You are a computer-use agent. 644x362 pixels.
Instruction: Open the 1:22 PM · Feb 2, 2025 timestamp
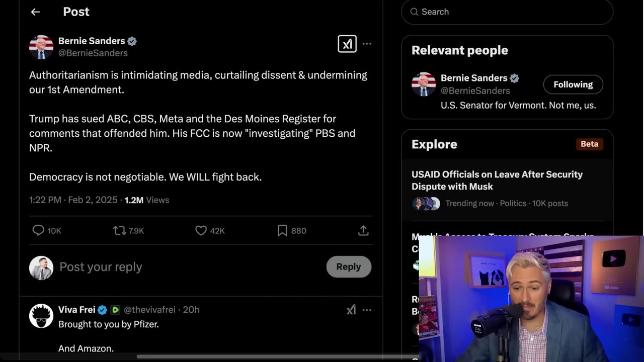73,200
